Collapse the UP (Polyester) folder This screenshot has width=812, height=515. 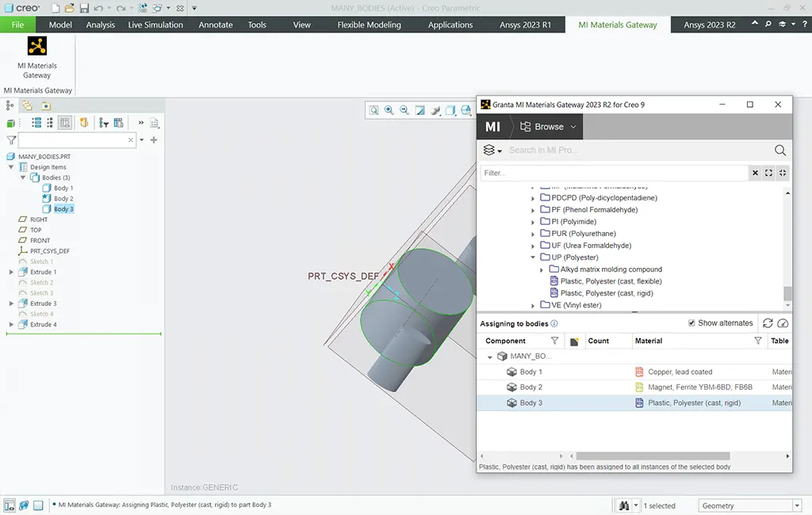point(534,257)
